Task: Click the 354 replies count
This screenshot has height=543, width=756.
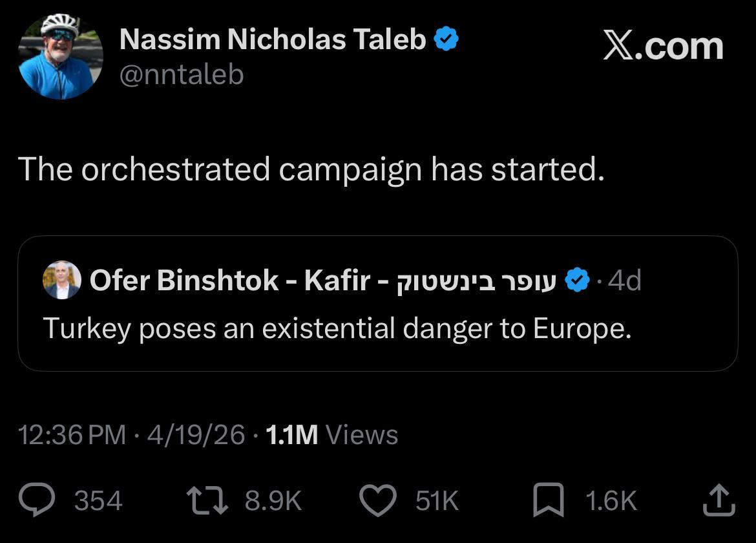Action: [x=98, y=501]
